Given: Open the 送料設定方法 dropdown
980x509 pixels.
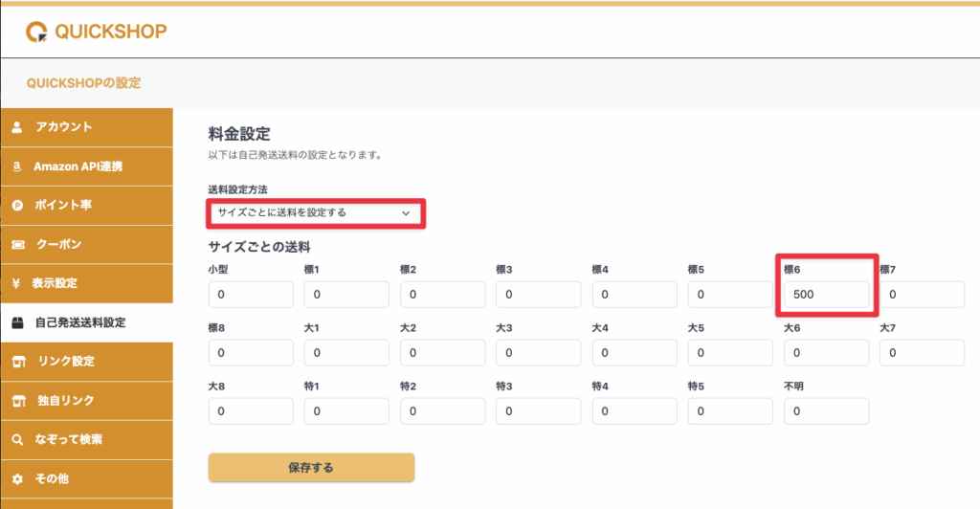Looking at the screenshot, I should pyautogui.click(x=315, y=212).
